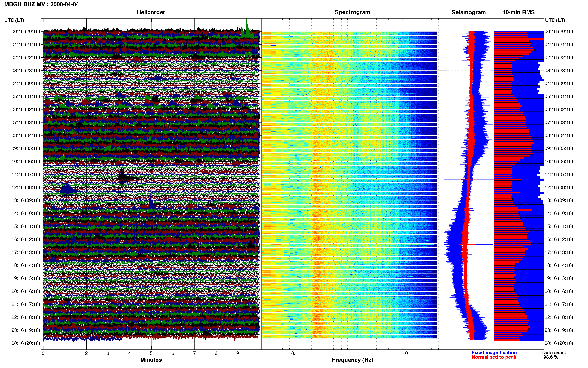
Task: Click the '5' minutes tick label
Action: click(151, 353)
